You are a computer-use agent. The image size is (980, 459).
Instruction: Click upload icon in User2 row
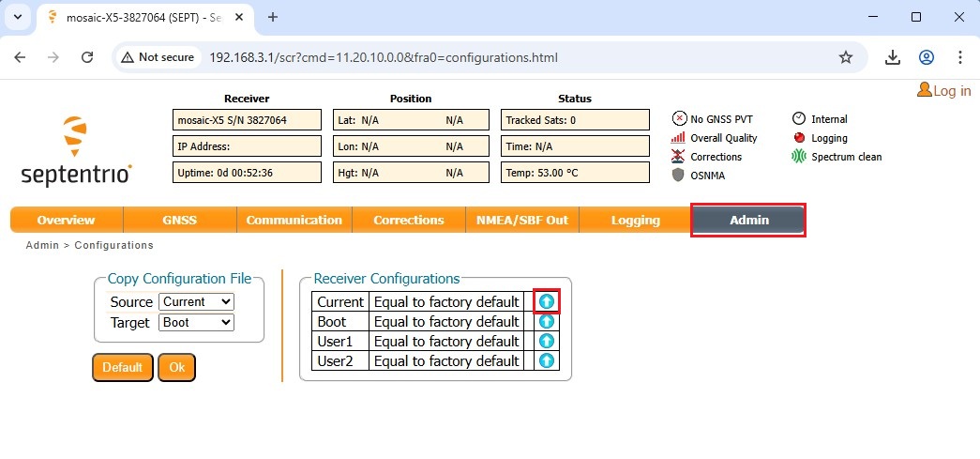(547, 361)
